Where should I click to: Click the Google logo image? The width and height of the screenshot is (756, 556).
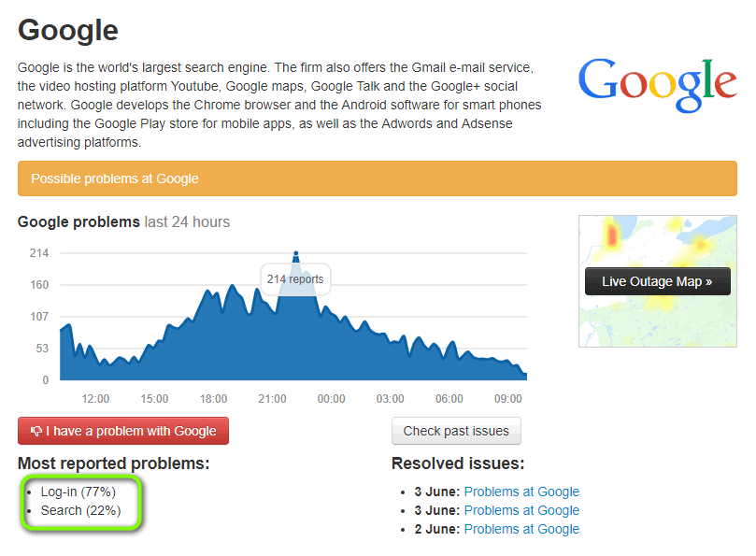click(x=658, y=84)
